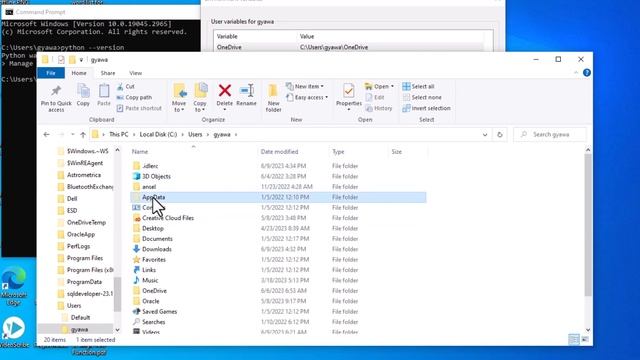Open the Move to menu

point(179,98)
